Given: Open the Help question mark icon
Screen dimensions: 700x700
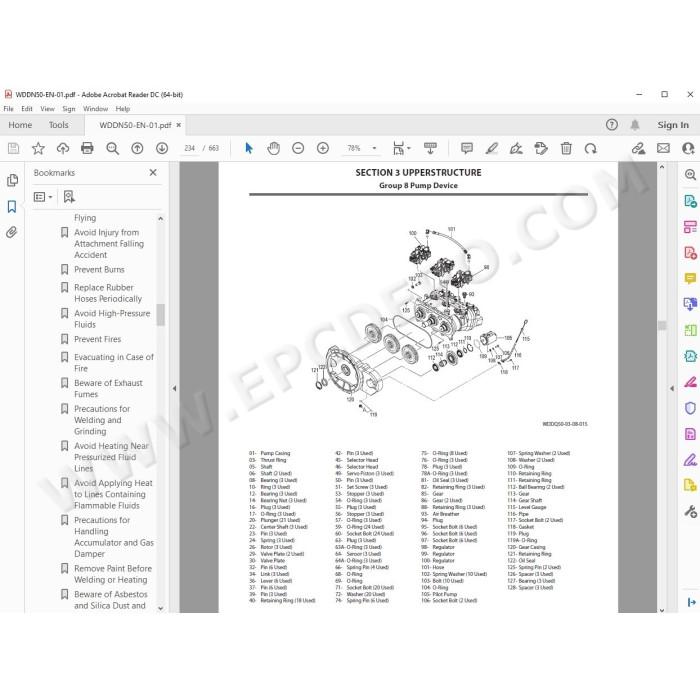Looking at the screenshot, I should click(x=612, y=125).
